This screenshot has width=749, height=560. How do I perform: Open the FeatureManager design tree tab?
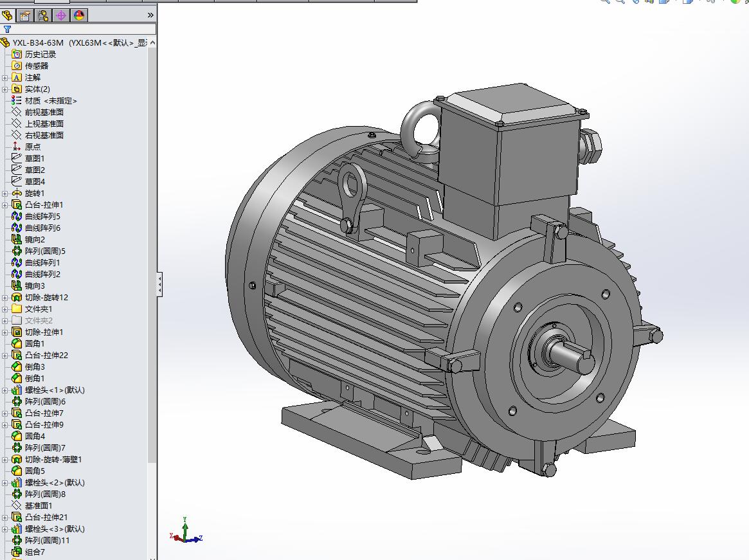[7, 16]
